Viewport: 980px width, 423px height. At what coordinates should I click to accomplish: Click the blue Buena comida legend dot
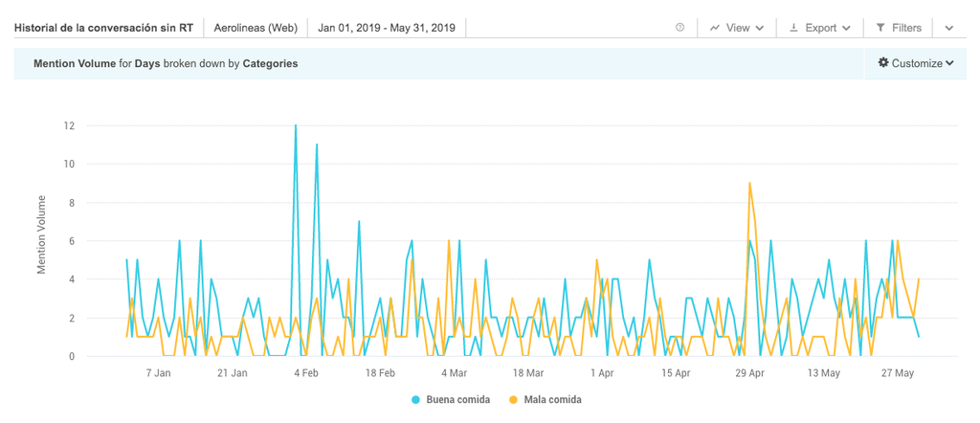point(416,399)
